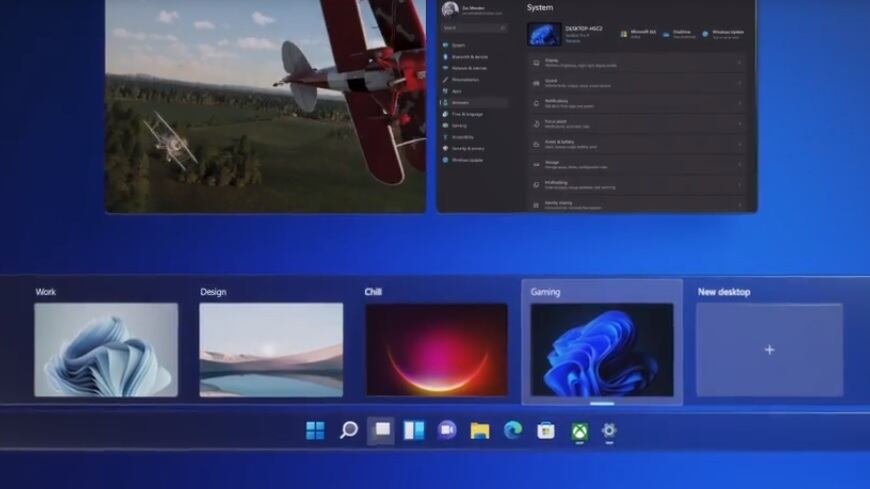Toggle the Task View taskbar button
This screenshot has height=489, width=870.
point(381,430)
